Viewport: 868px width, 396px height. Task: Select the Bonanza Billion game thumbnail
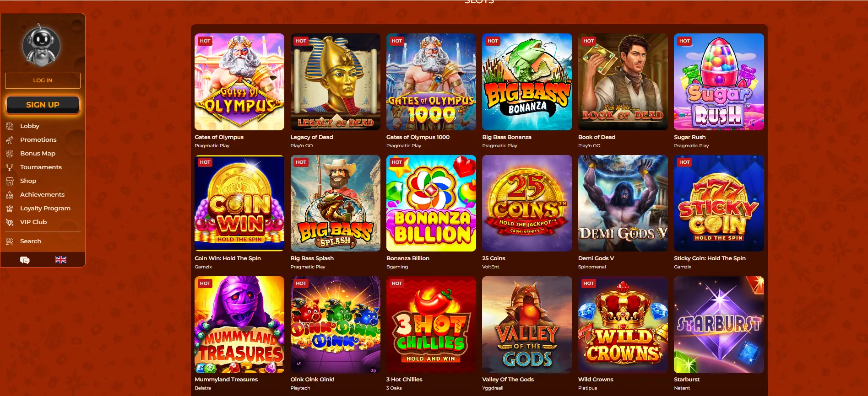pyautogui.click(x=431, y=203)
